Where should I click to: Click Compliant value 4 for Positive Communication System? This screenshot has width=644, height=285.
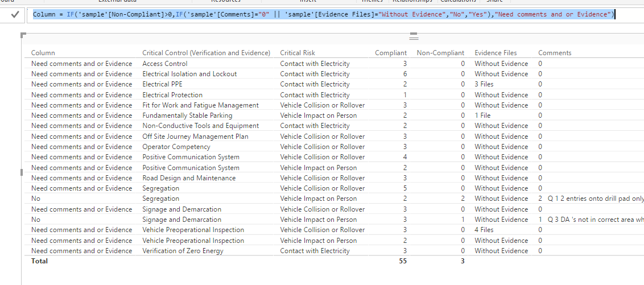point(405,157)
